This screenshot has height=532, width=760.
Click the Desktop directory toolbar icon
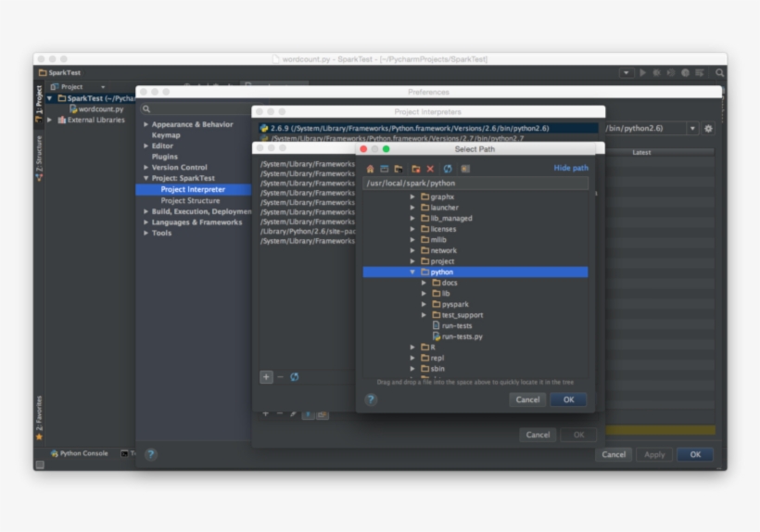pyautogui.click(x=384, y=169)
